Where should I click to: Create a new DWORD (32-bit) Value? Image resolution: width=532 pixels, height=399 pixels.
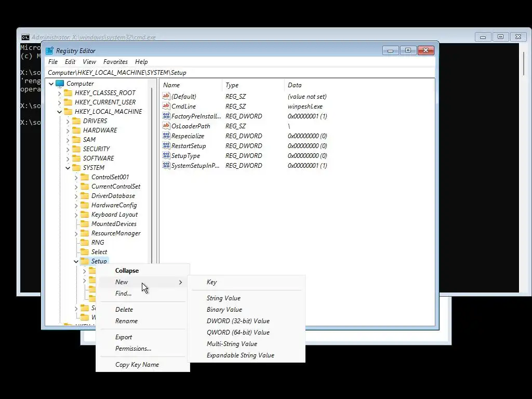pyautogui.click(x=246, y=321)
